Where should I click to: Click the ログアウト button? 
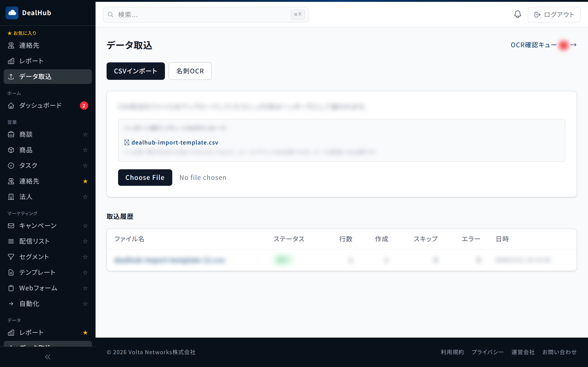pyautogui.click(x=554, y=14)
